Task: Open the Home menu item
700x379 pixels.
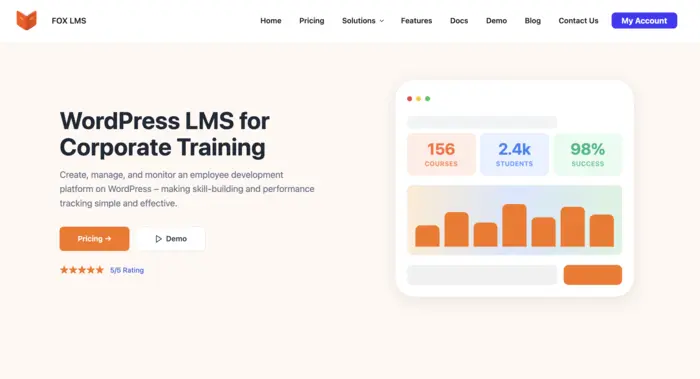Action: 271,21
